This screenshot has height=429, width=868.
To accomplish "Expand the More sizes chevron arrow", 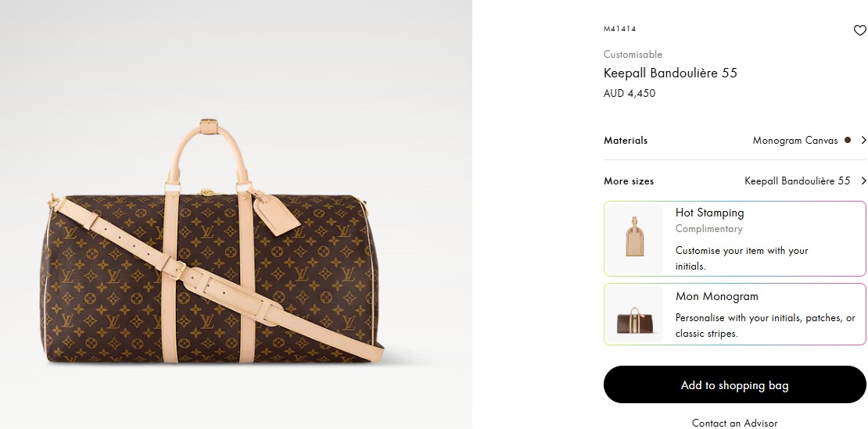I will (863, 181).
